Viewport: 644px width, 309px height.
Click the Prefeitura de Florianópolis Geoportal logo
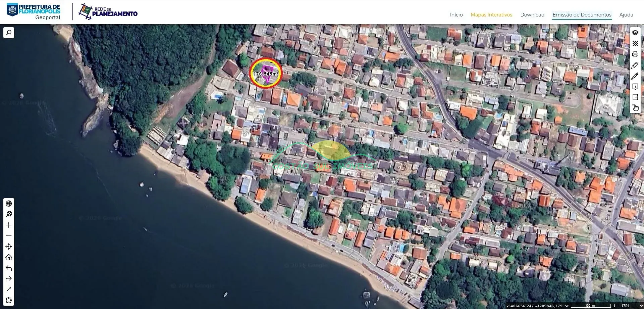(34, 11)
